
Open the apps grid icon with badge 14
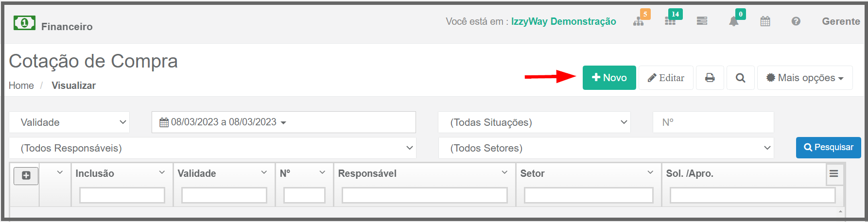click(x=670, y=21)
